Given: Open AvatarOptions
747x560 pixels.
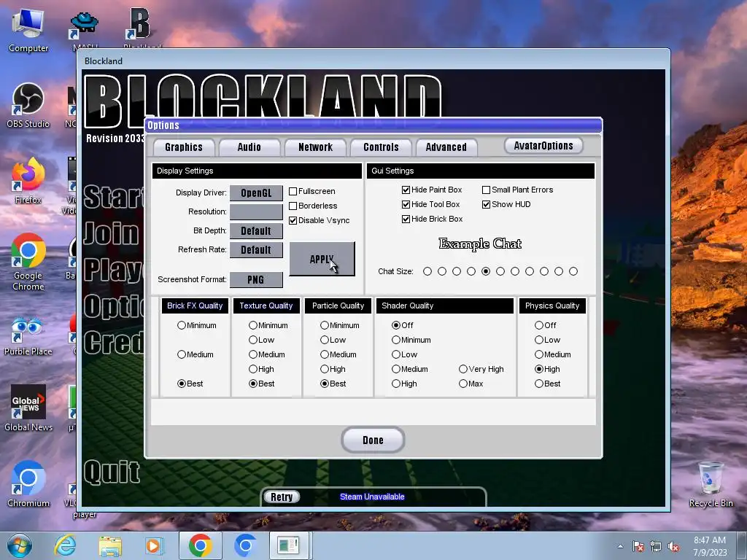Looking at the screenshot, I should click(x=543, y=146).
